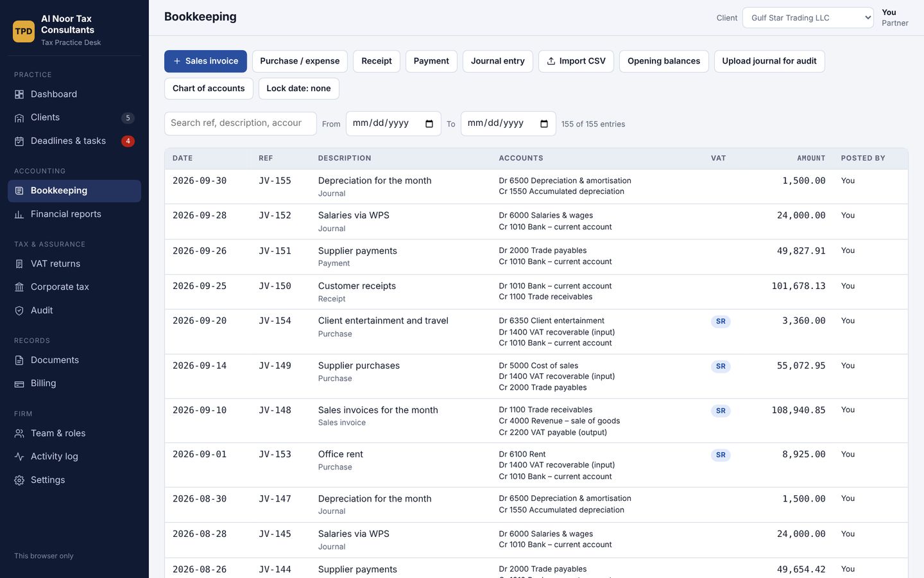The image size is (924, 578).
Task: Click the Bookkeeping sidebar icon
Action: click(19, 191)
